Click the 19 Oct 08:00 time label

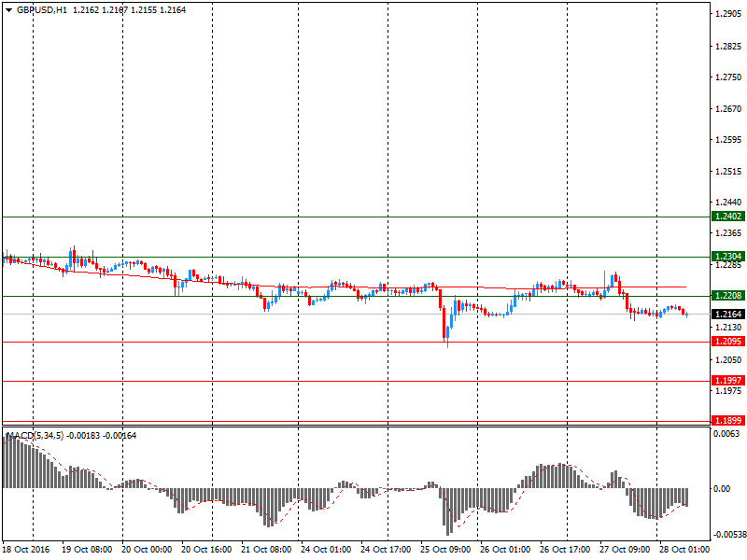[x=87, y=550]
